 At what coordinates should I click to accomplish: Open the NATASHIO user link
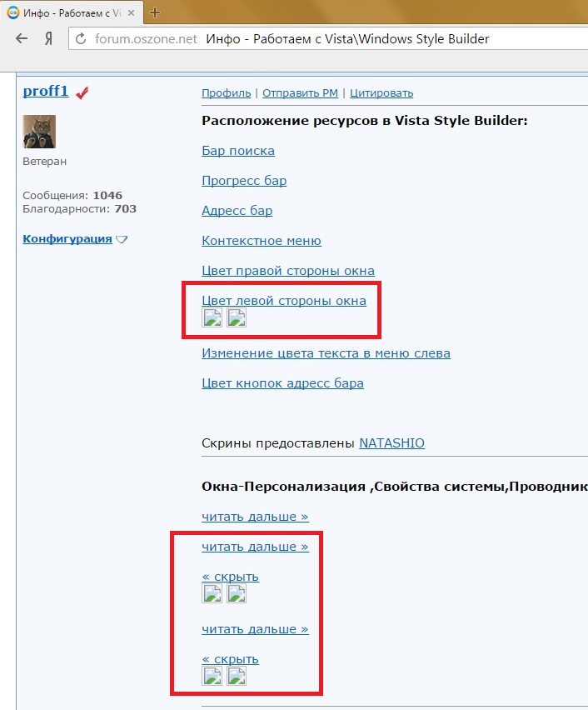[392, 442]
